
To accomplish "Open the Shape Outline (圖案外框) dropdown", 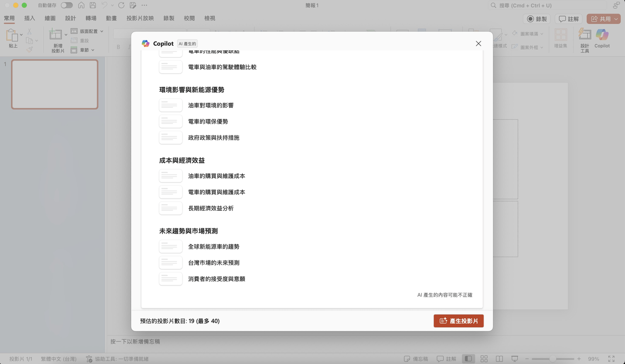I will point(527,47).
